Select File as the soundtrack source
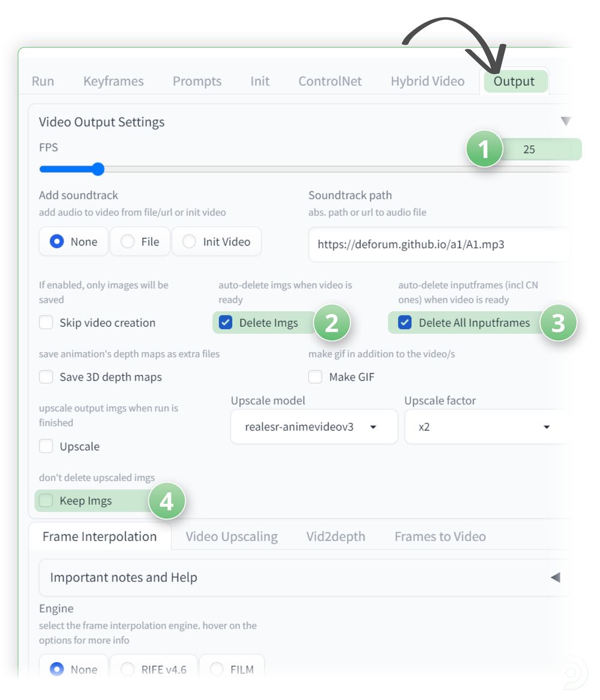 click(x=127, y=241)
